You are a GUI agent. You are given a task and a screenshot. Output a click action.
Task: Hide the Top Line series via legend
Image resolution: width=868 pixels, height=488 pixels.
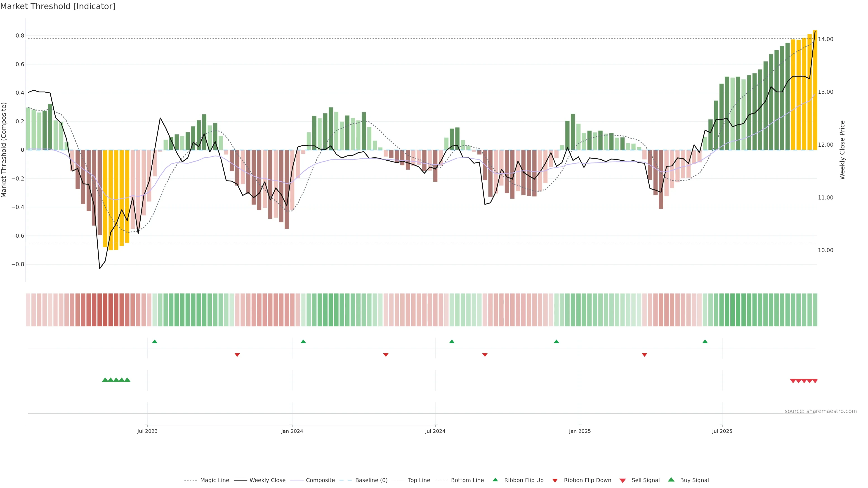[x=419, y=480]
